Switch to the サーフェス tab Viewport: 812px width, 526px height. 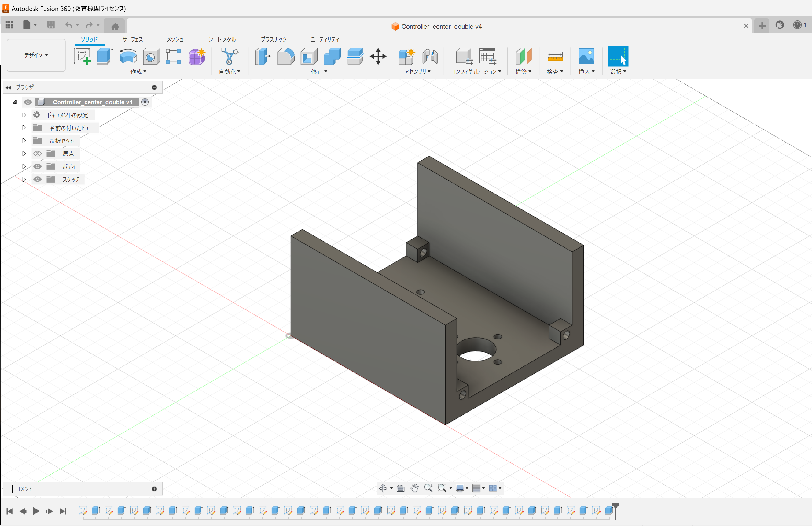132,39
